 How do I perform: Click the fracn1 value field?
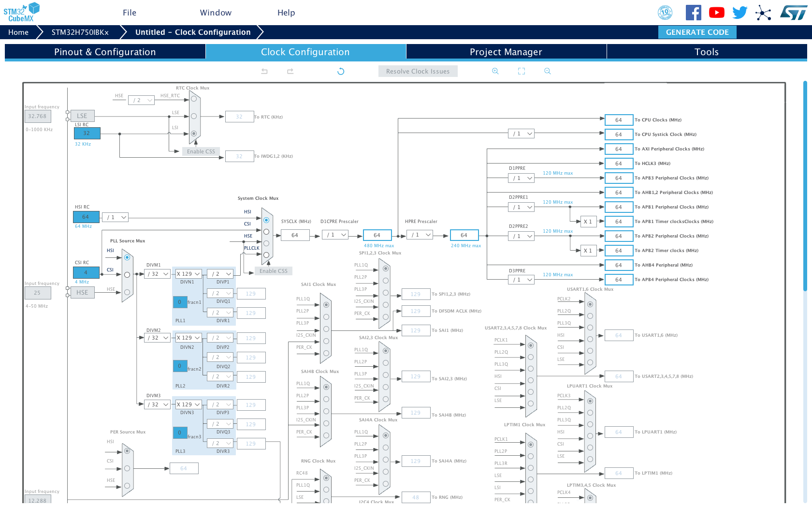point(180,302)
